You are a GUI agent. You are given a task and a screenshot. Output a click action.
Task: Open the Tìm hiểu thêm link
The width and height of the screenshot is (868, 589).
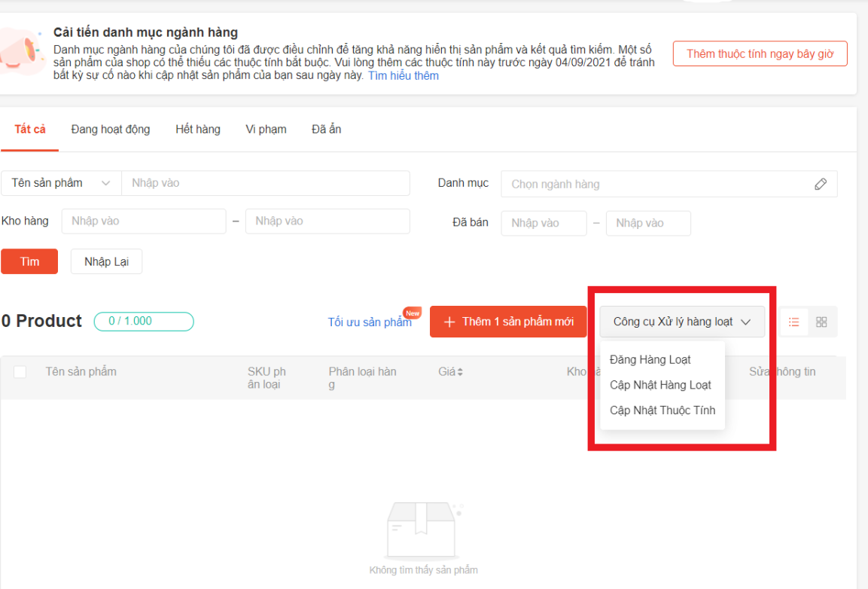tap(403, 76)
